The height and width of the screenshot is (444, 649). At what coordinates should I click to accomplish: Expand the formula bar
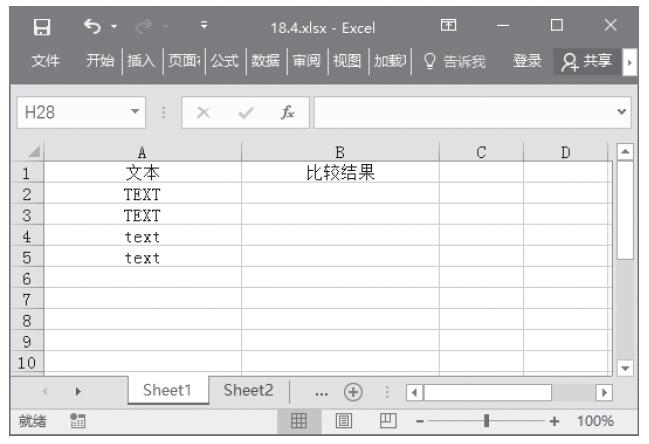624,114
